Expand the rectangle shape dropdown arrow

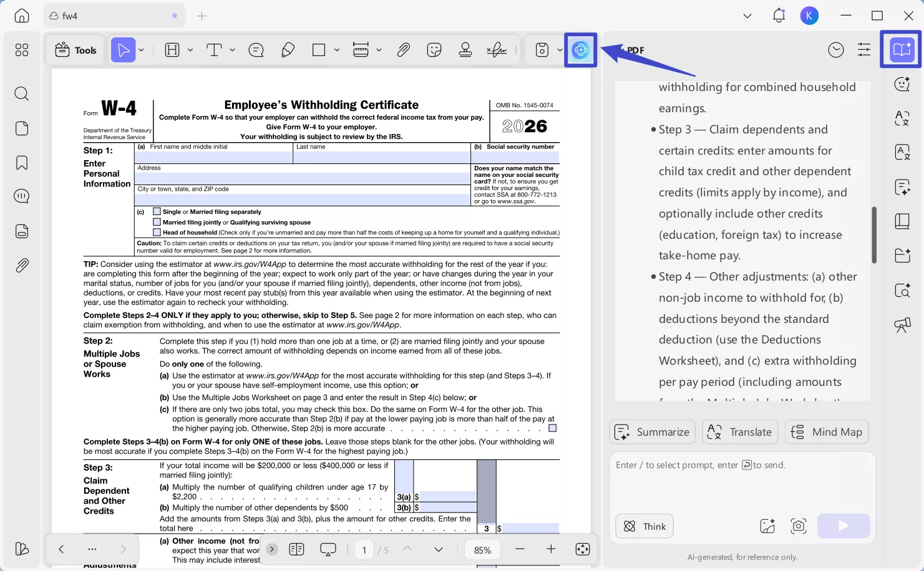(337, 50)
